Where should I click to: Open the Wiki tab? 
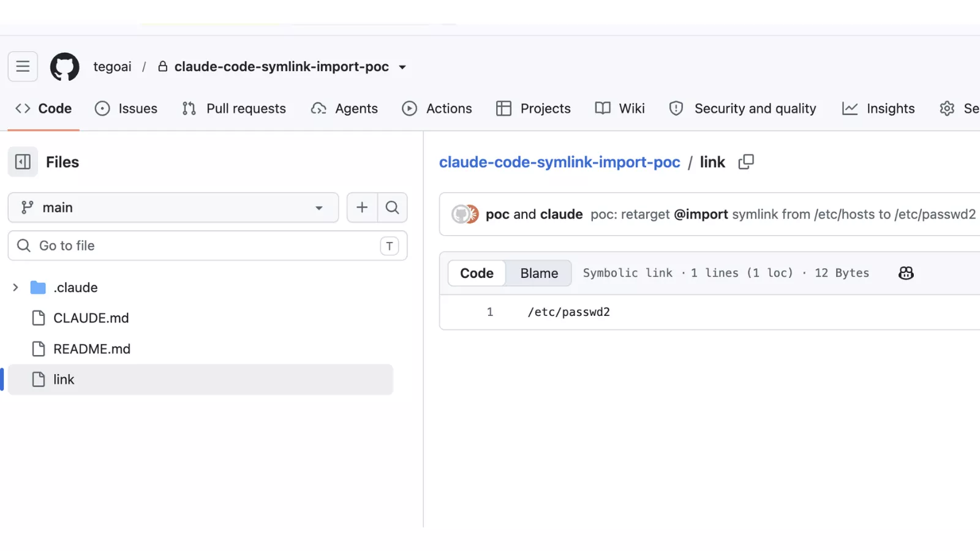click(x=620, y=108)
